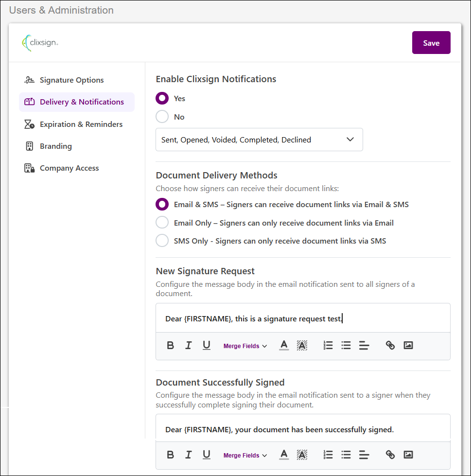
Task: Choose font color in New Signature Request editor
Action: [284, 345]
